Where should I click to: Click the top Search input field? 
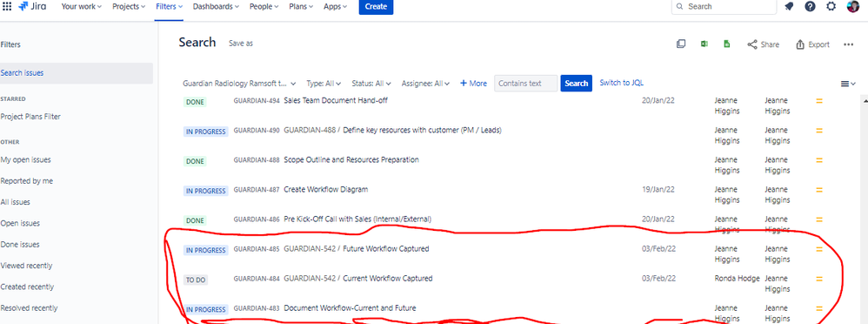(724, 7)
